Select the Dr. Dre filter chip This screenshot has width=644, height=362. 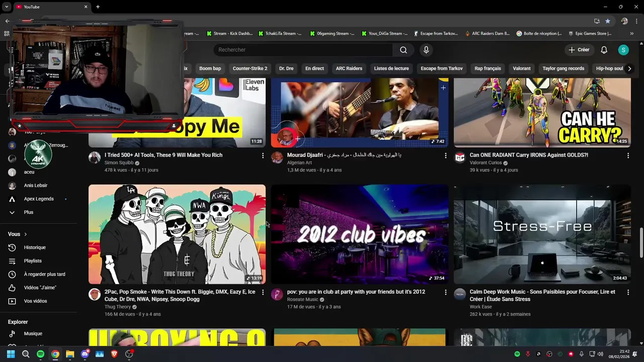(x=286, y=68)
